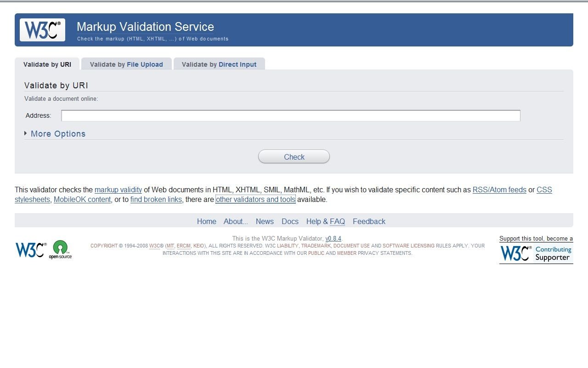
Task: Open the TRADEMARK link in the footer
Action: [316, 246]
